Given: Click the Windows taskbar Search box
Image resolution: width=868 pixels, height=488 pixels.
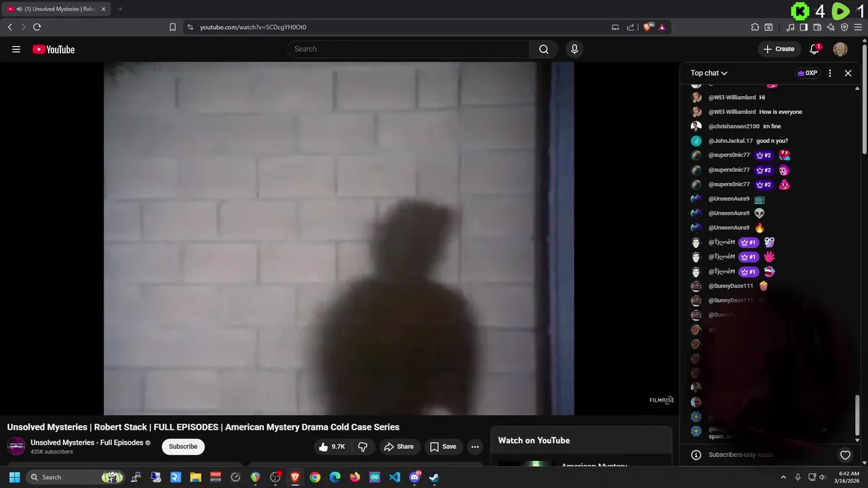Looking at the screenshot, I should pos(77,477).
